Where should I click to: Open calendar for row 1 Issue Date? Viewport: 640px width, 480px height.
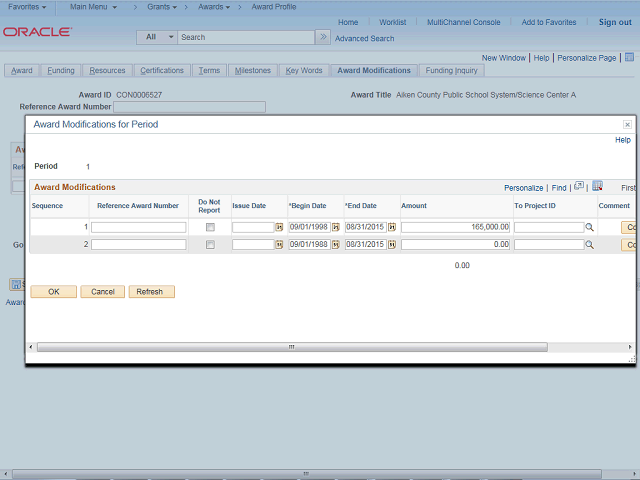279,228
